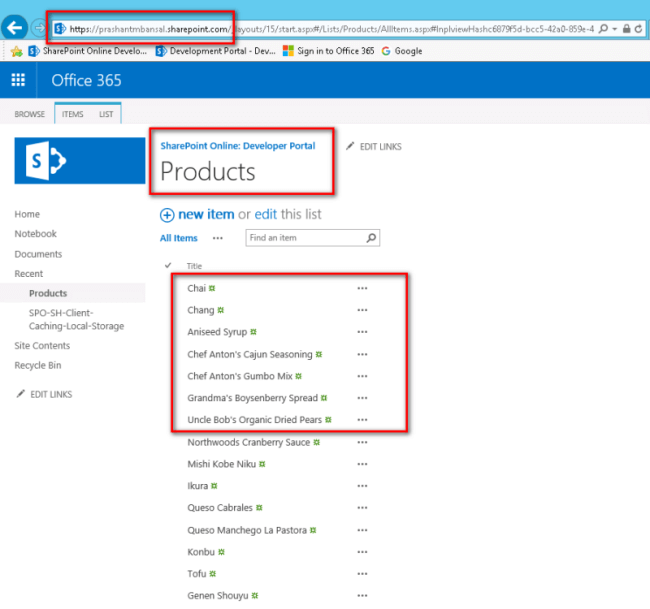This screenshot has width=650, height=609.
Task: Open the Queso Cabrales list item
Action: pos(220,508)
